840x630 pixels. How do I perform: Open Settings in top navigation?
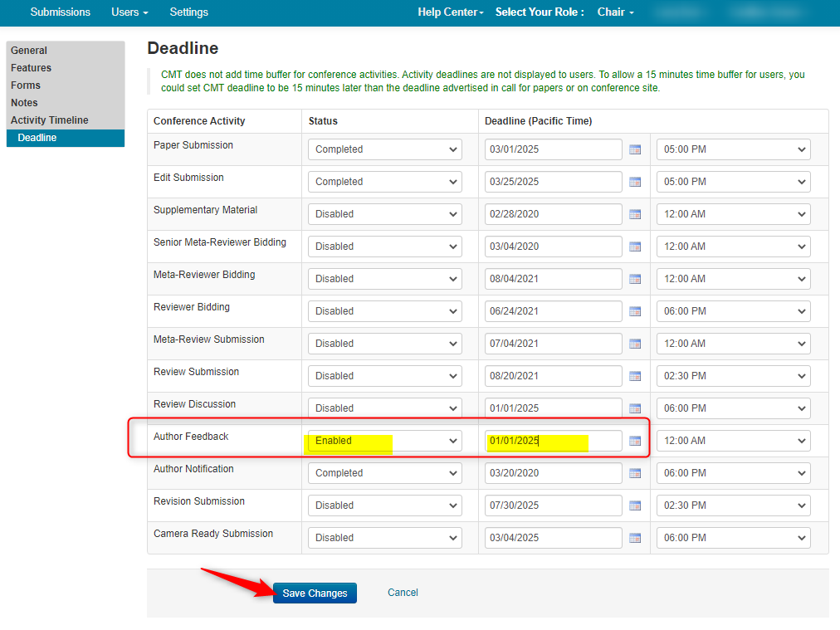188,12
